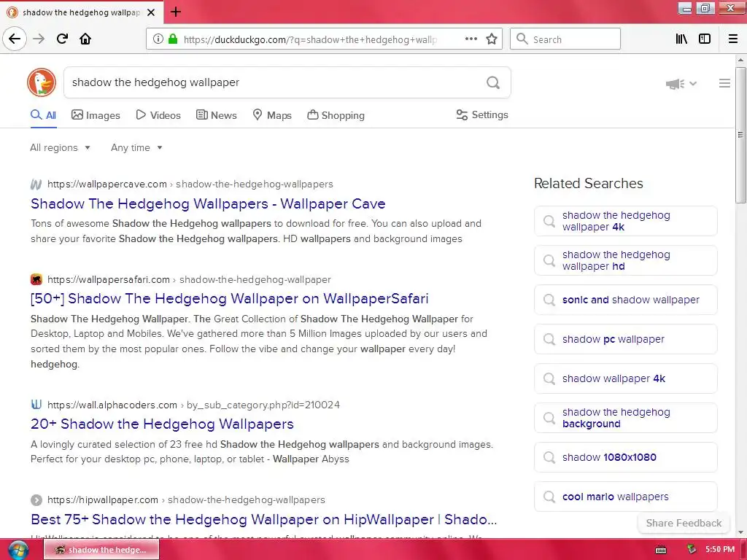
Task: Click the system tray icon beside the clock
Action: pos(692,550)
